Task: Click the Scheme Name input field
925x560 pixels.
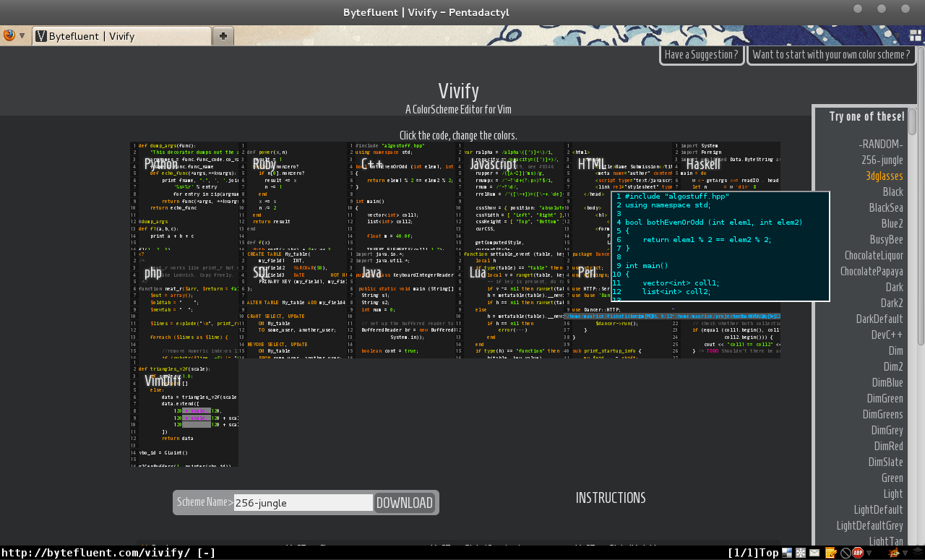Action: pos(303,503)
